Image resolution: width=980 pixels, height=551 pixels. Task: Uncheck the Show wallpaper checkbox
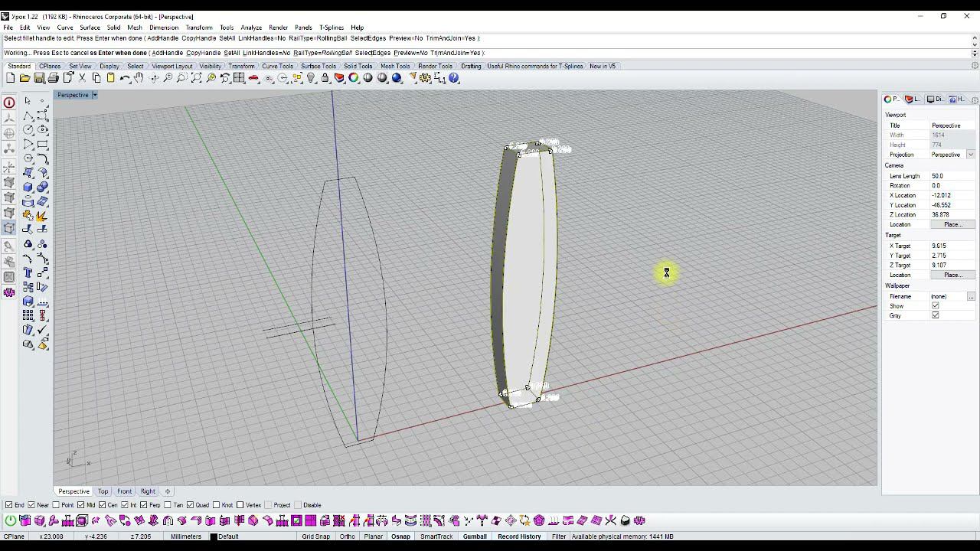tap(935, 306)
